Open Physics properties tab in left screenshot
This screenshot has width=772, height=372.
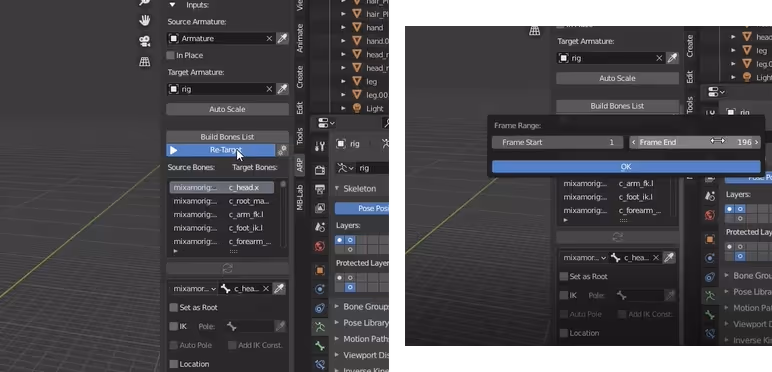(320, 289)
